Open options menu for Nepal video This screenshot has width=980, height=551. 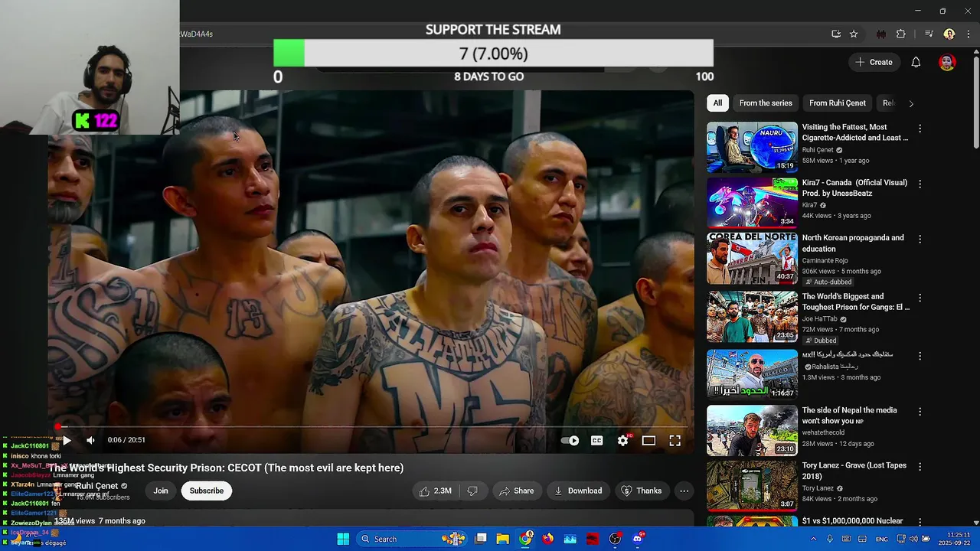(x=920, y=411)
